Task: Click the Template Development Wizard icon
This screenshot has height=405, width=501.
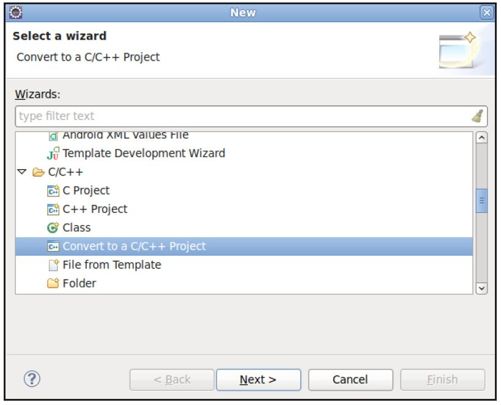Action: (53, 154)
